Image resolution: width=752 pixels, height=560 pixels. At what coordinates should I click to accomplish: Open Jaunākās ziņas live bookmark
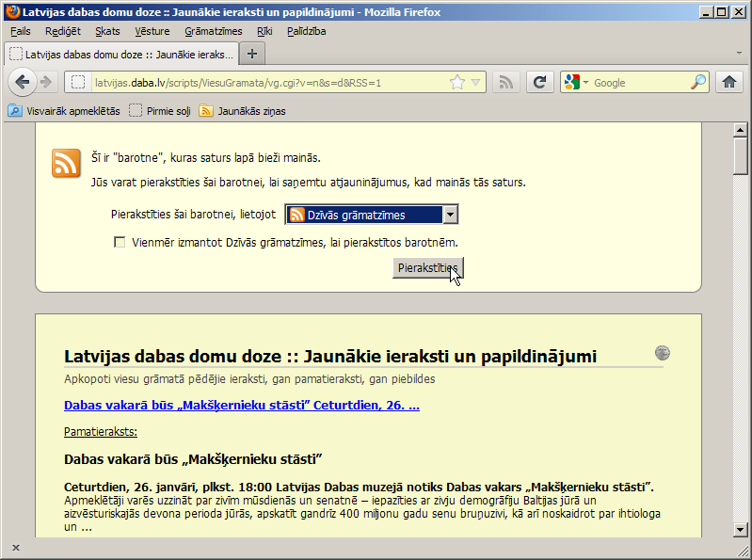242,111
